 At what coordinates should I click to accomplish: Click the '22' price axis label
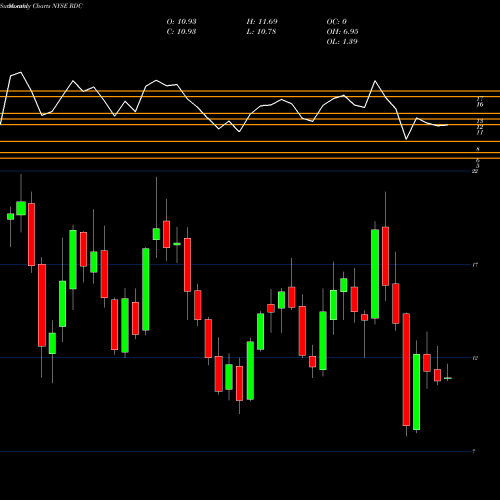[475, 171]
